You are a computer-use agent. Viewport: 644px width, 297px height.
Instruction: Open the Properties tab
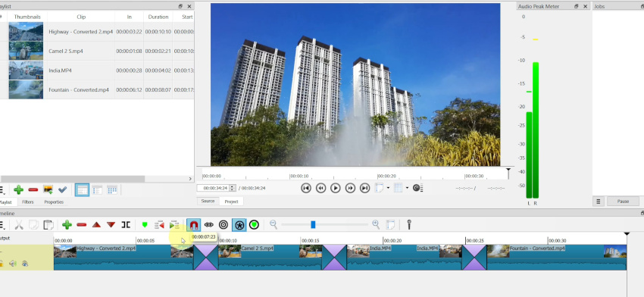click(54, 202)
